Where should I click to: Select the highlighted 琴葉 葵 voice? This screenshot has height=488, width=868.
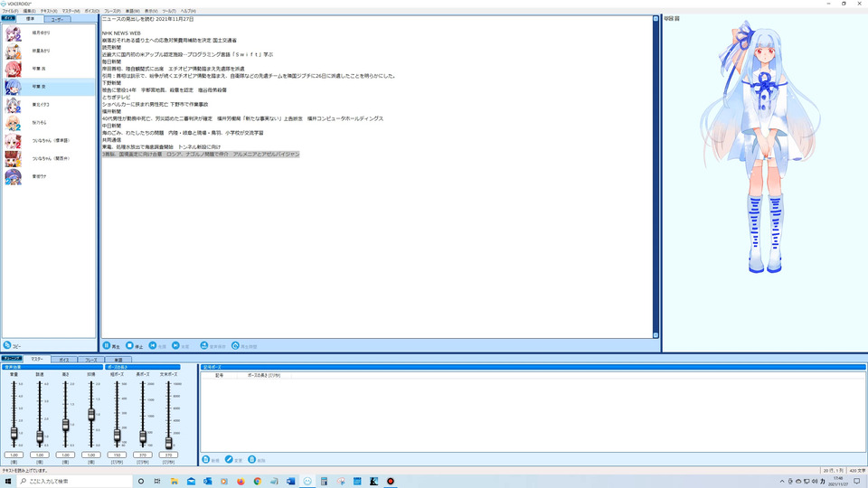click(49, 87)
